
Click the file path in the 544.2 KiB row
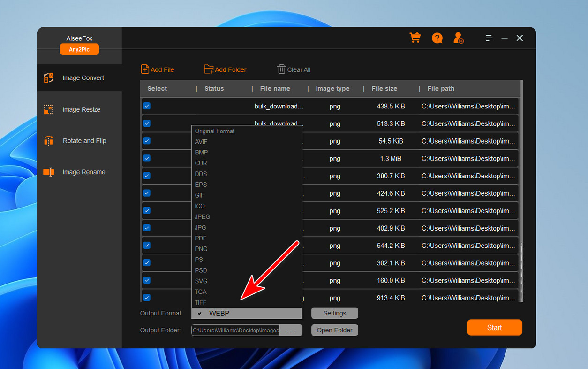pos(468,245)
